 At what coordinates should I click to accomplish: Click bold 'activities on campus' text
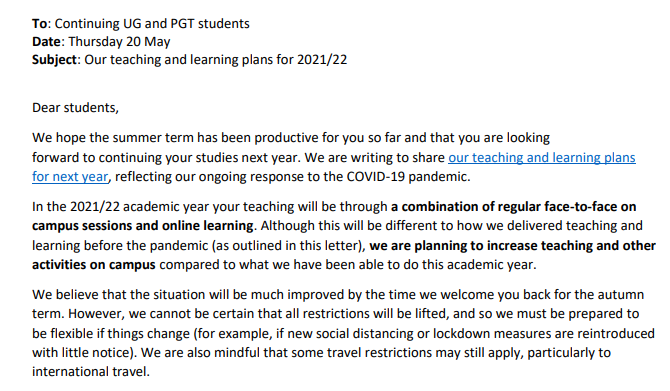click(x=94, y=265)
